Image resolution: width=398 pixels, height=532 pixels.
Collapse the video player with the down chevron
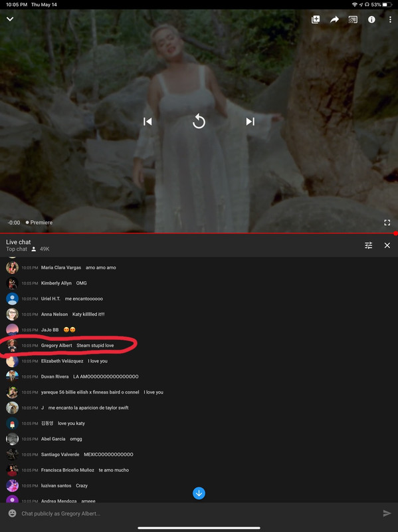click(x=10, y=19)
